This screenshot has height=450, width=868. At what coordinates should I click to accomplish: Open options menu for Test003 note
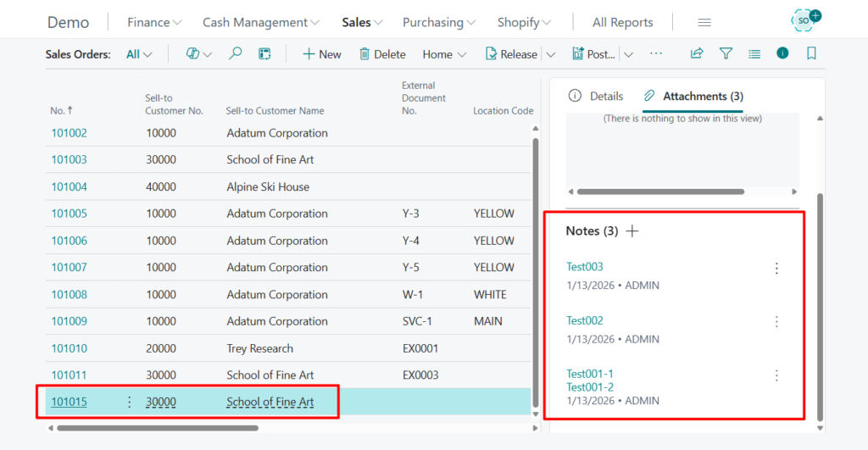[x=776, y=268]
